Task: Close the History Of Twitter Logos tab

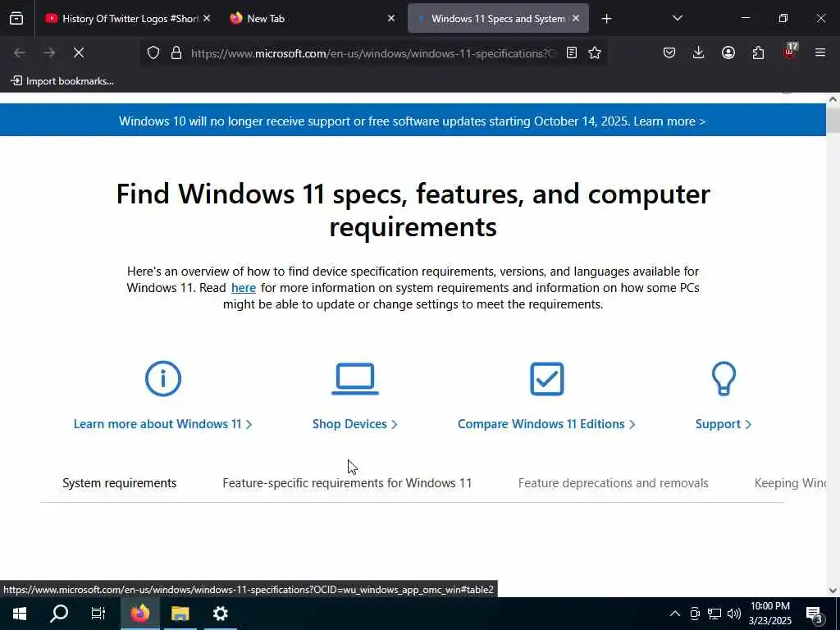Action: coord(207,19)
